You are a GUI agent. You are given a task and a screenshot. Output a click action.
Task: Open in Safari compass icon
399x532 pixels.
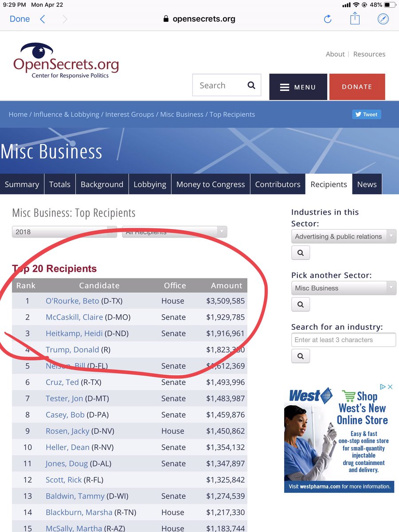pos(383,19)
